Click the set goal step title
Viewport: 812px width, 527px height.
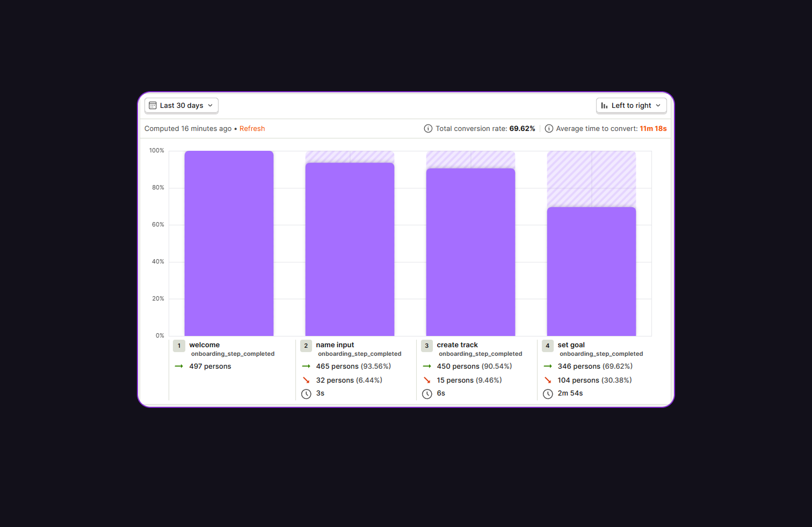(571, 345)
